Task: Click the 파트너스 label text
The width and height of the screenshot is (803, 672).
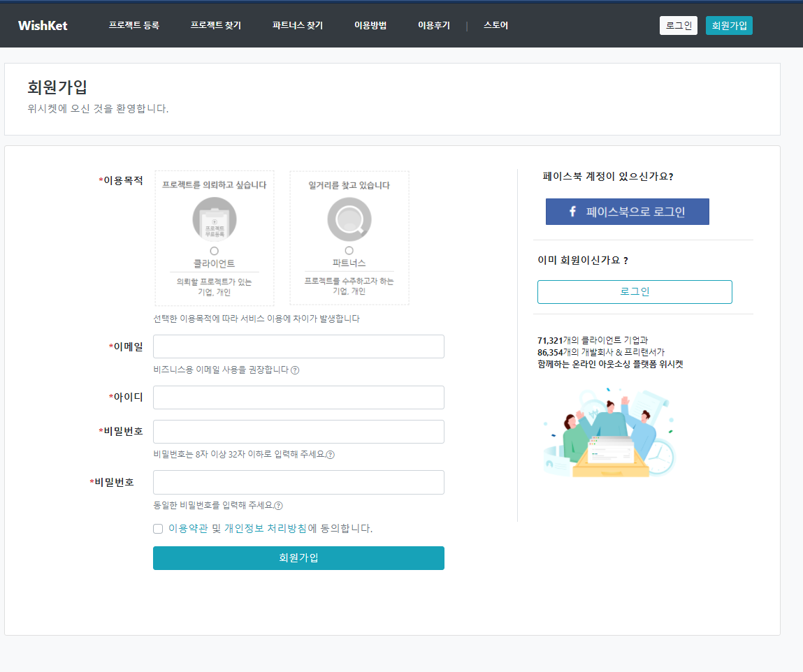Action: [x=349, y=263]
